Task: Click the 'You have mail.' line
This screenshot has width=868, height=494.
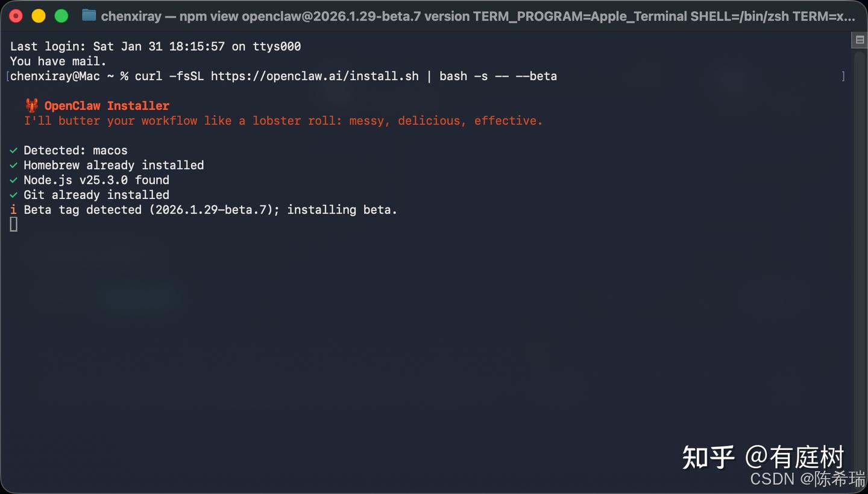Action: pyautogui.click(x=58, y=61)
